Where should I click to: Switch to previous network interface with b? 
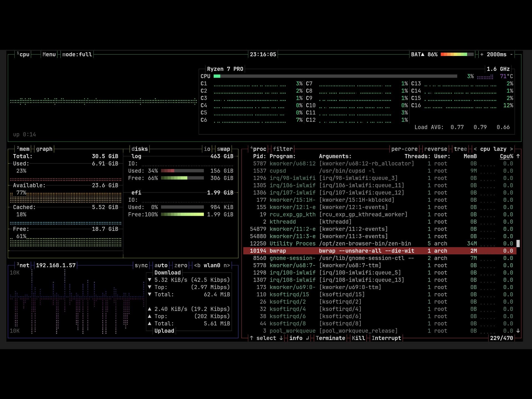point(197,265)
